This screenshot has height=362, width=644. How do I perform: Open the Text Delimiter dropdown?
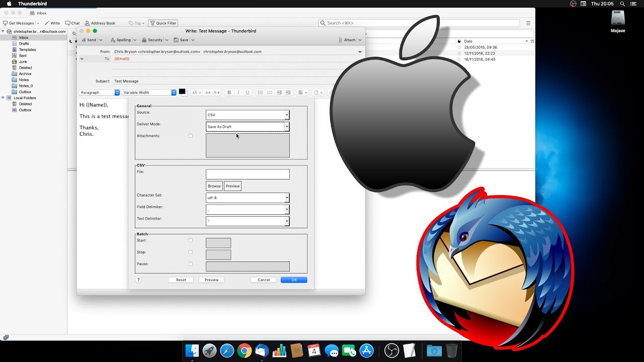click(248, 221)
